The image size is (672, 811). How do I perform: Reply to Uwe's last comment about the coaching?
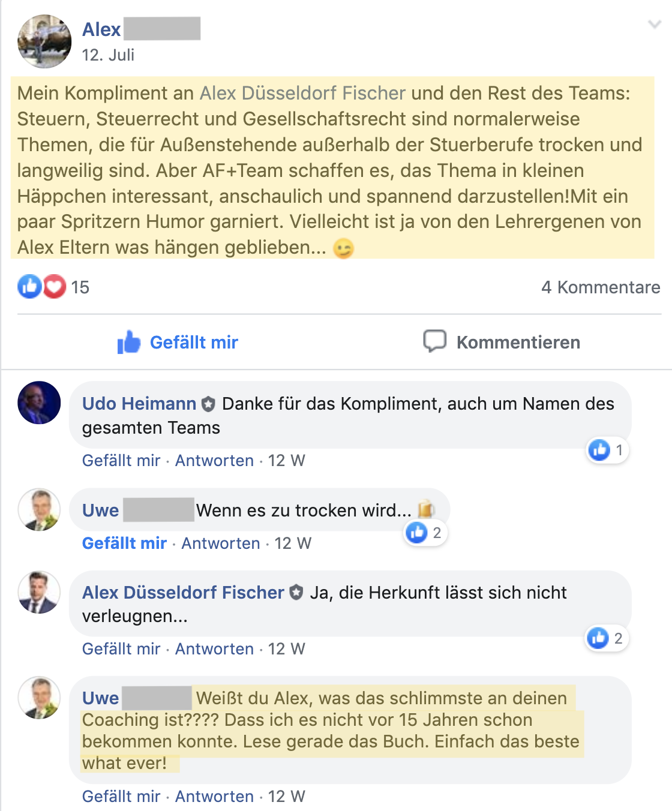coord(214,797)
